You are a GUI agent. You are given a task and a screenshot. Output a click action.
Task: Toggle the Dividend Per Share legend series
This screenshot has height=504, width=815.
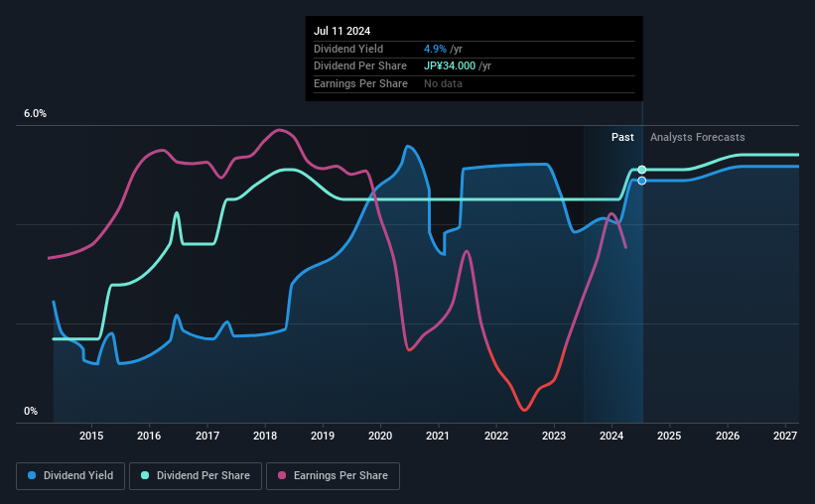(196, 476)
